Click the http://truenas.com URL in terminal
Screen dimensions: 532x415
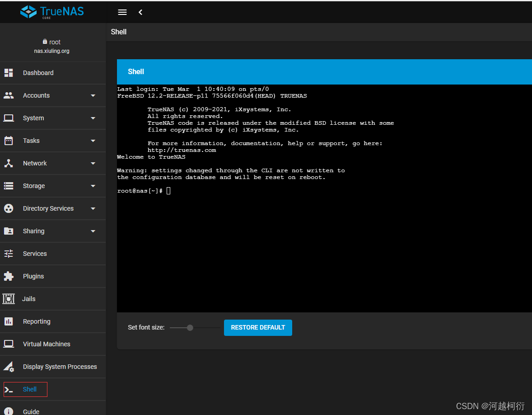point(182,150)
